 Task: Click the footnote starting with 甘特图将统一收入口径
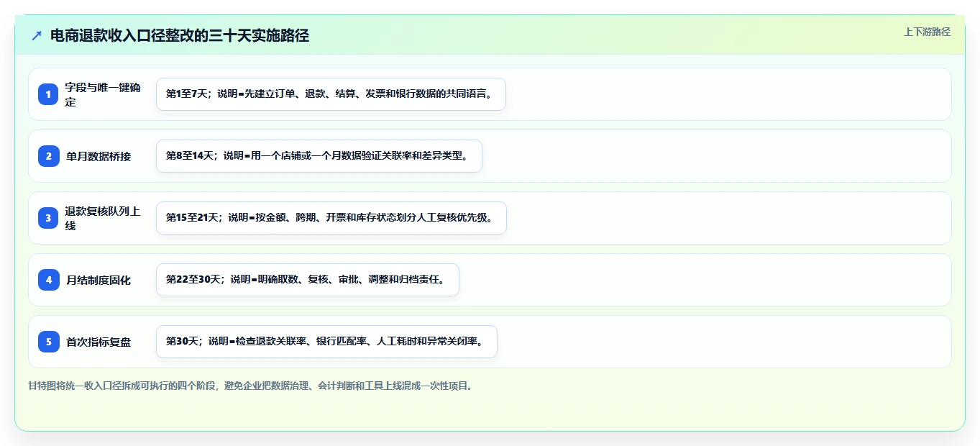click(250, 386)
